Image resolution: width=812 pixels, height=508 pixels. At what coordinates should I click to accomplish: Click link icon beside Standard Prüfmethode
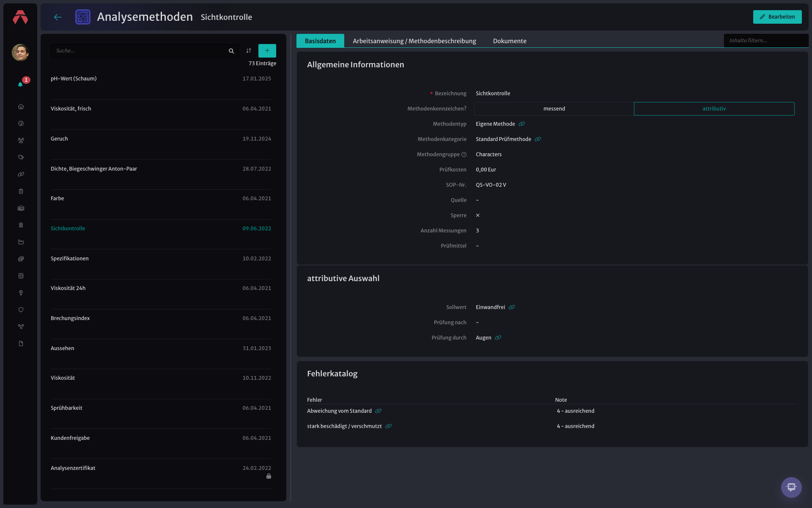[538, 139]
